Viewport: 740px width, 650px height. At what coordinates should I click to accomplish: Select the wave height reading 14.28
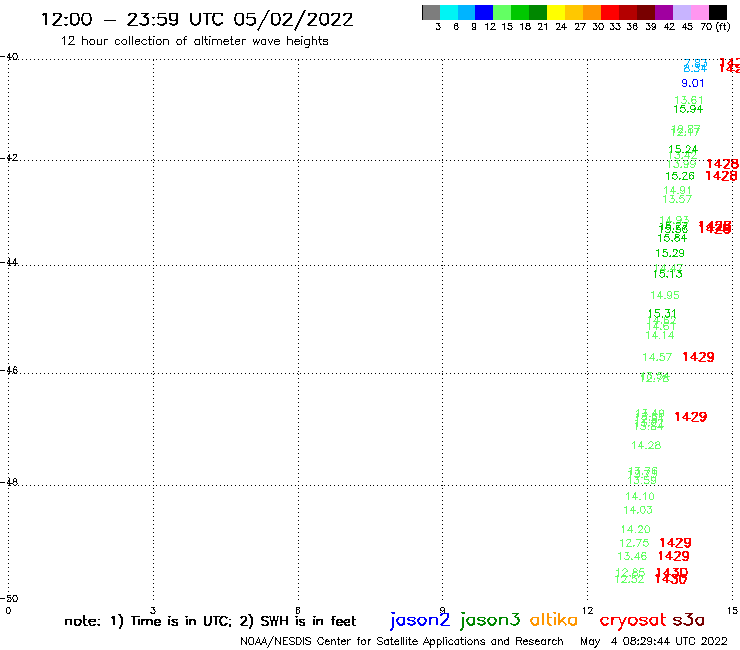click(646, 446)
